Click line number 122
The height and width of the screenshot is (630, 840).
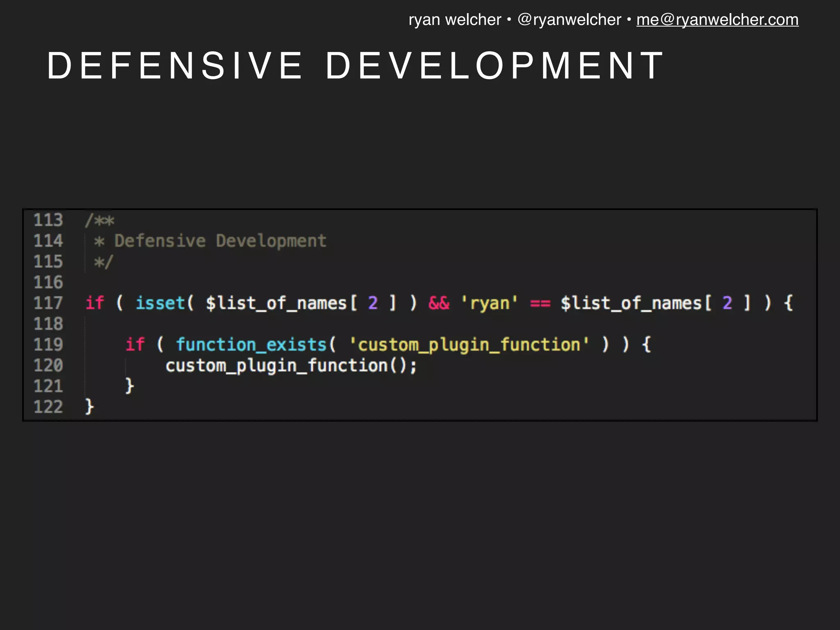pos(48,407)
